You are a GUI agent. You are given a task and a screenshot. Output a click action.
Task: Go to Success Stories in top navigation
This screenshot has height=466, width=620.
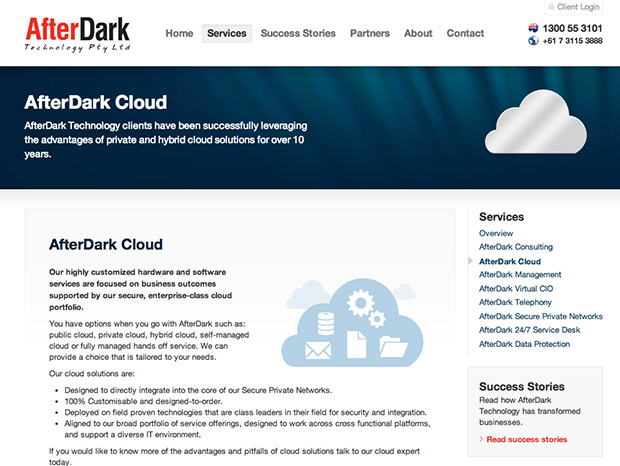(x=298, y=33)
